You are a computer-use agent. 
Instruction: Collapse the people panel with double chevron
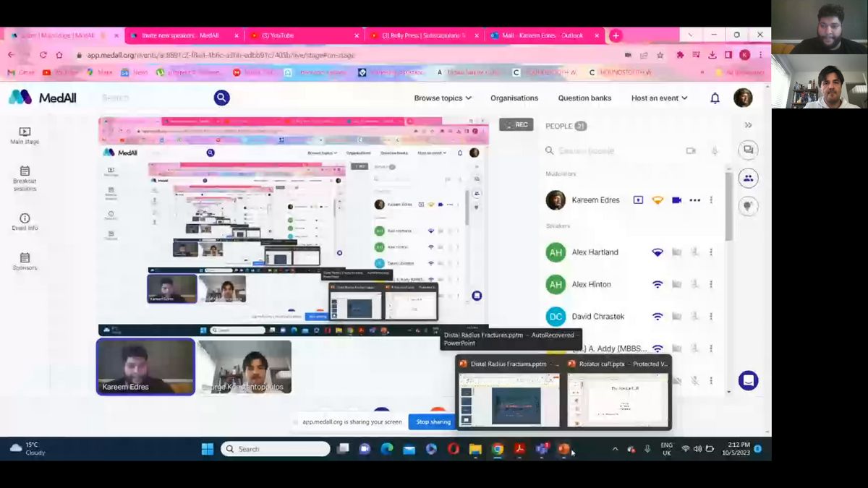tap(748, 125)
